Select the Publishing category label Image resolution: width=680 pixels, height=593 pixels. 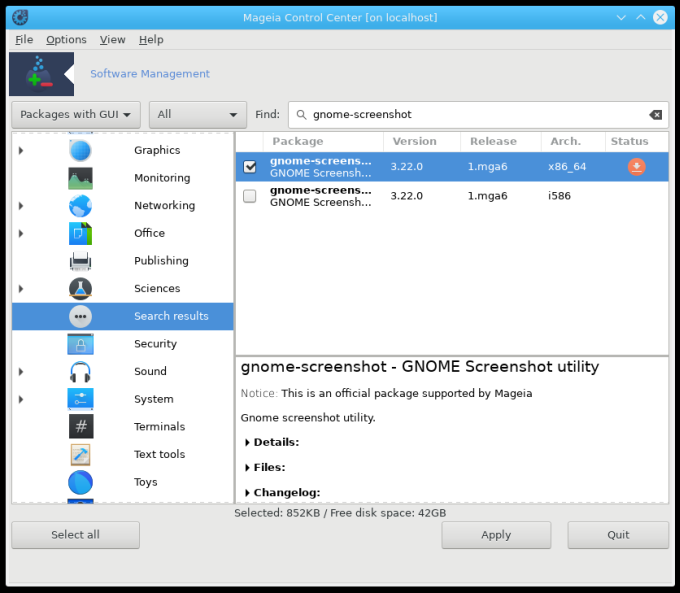coord(161,261)
